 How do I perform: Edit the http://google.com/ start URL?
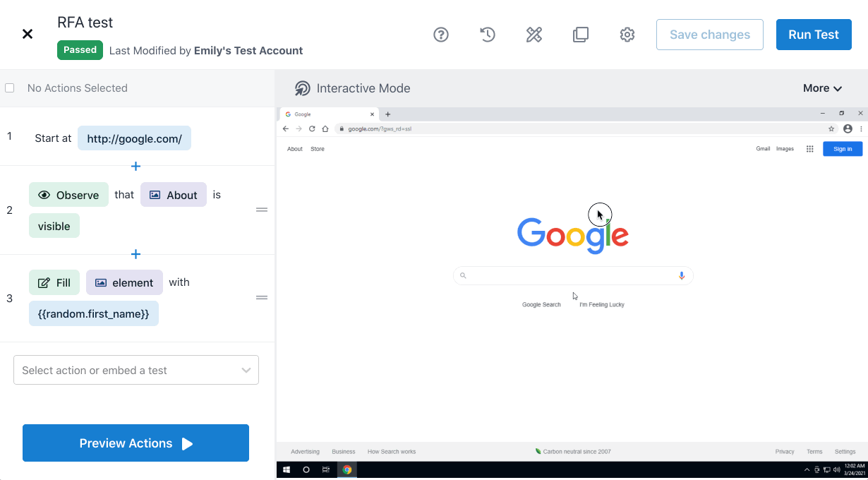click(x=134, y=138)
